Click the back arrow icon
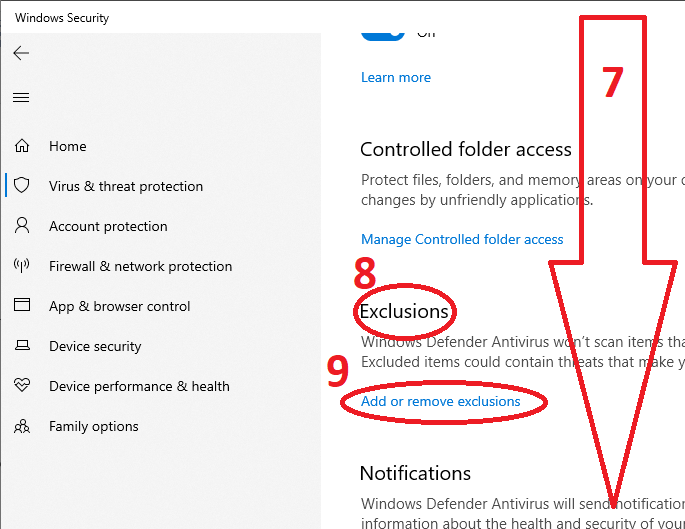This screenshot has width=685, height=529. point(21,53)
